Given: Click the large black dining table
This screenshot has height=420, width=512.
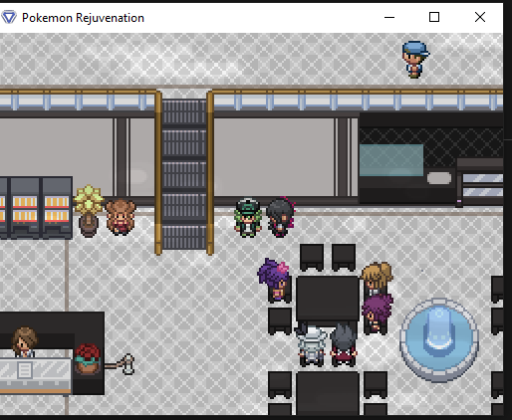Looking at the screenshot, I should [328, 298].
